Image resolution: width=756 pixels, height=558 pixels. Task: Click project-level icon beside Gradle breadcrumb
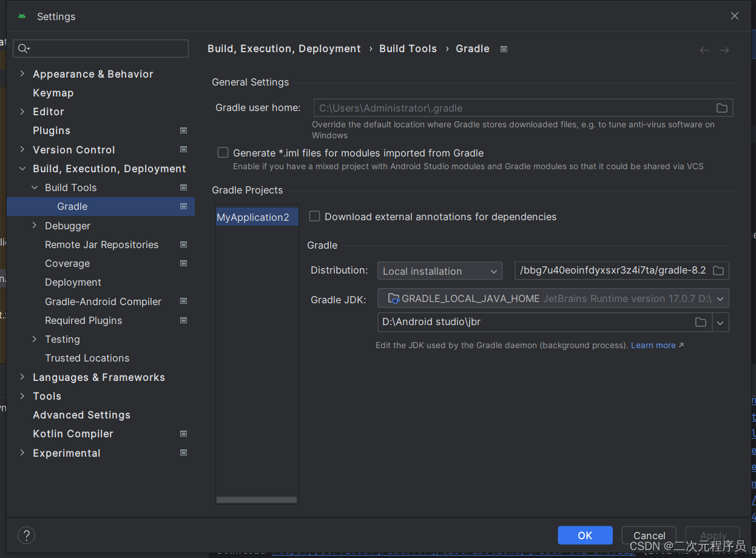tap(504, 49)
